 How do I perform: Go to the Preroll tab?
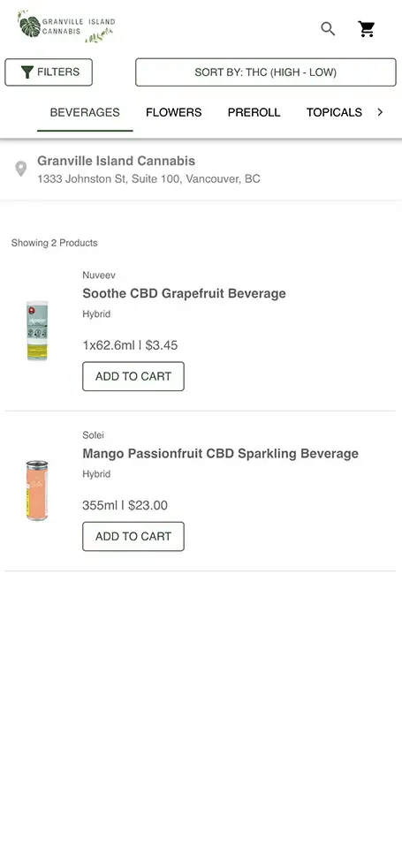(x=254, y=112)
